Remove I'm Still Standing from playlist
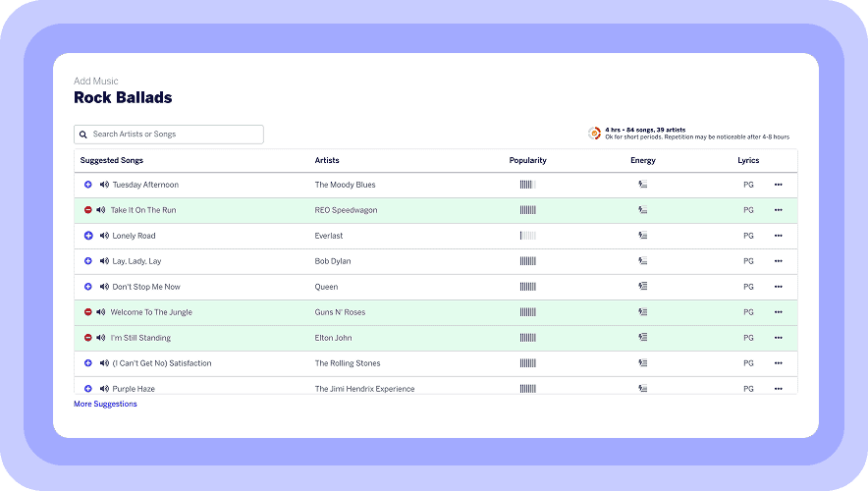868x491 pixels. (88, 337)
